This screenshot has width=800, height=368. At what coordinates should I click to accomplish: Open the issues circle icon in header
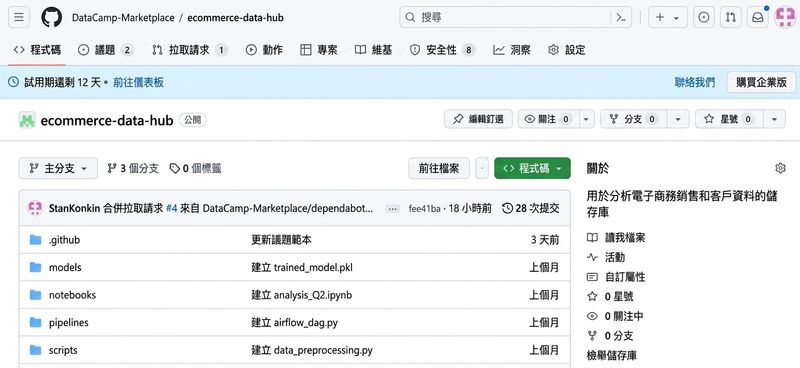point(704,17)
